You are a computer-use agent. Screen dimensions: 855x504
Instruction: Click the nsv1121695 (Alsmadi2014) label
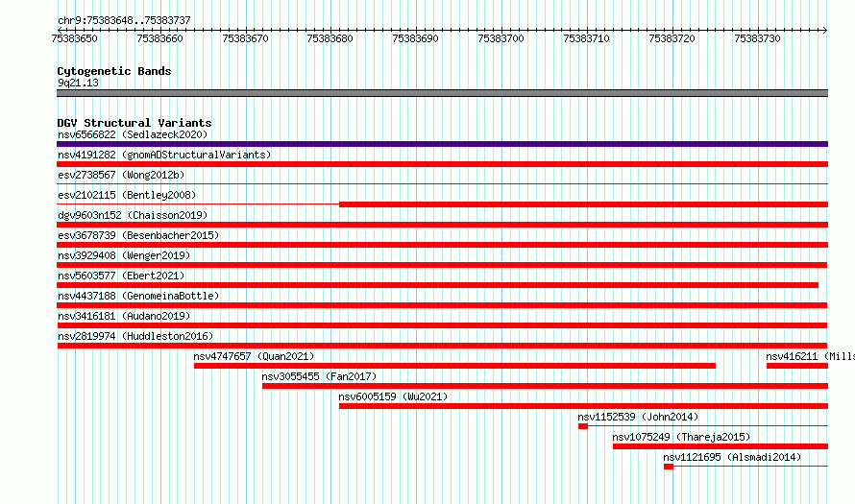tap(732, 457)
